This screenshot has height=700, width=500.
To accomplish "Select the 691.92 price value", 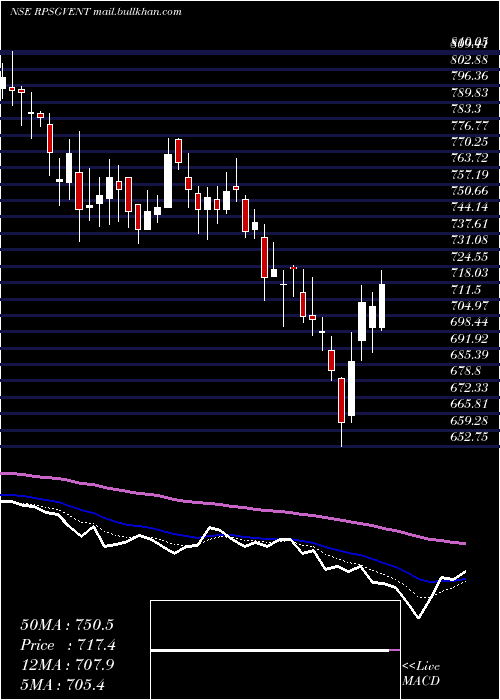I will [469, 339].
